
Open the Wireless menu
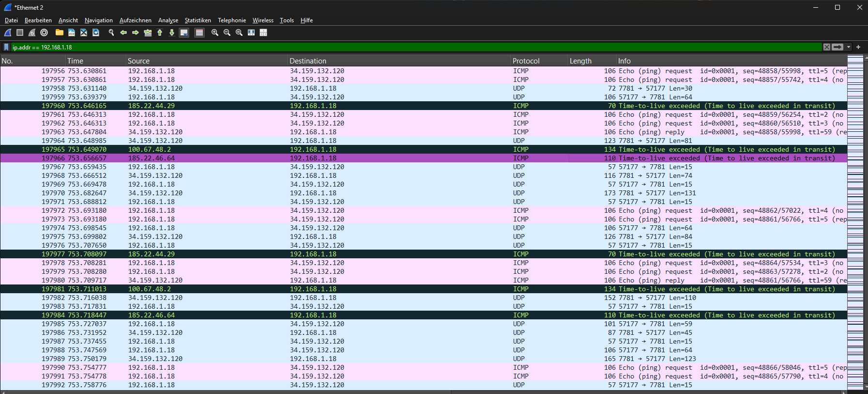(263, 20)
